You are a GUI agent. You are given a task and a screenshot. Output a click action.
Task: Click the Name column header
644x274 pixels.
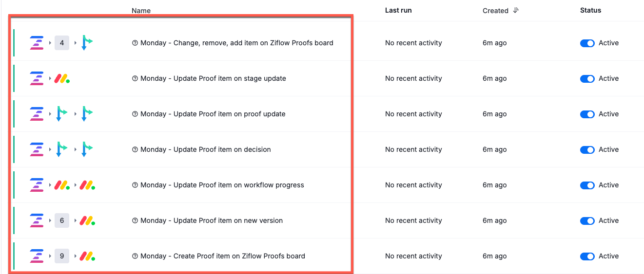coord(141,10)
